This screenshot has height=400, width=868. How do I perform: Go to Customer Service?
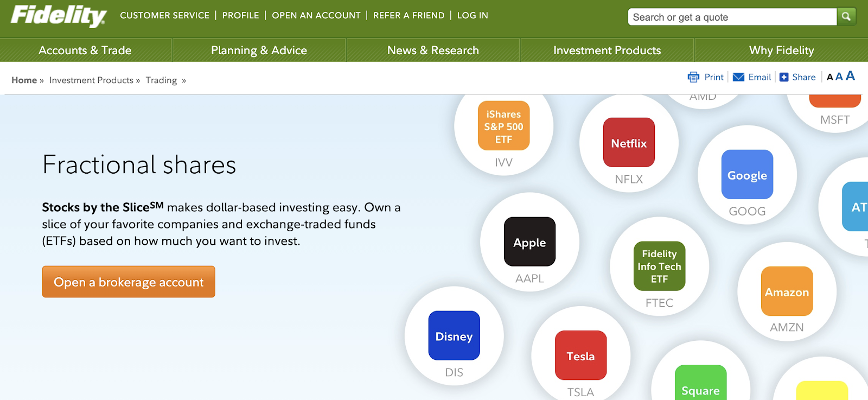(x=164, y=15)
